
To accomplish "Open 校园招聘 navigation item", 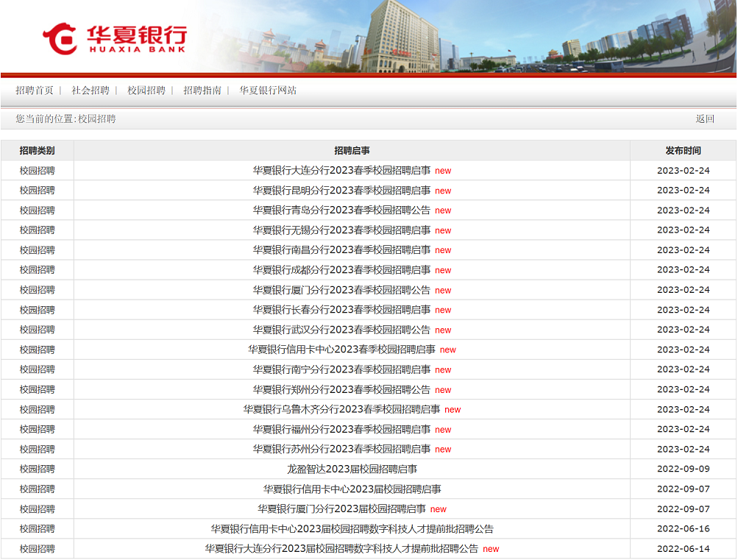I will click(x=146, y=91).
